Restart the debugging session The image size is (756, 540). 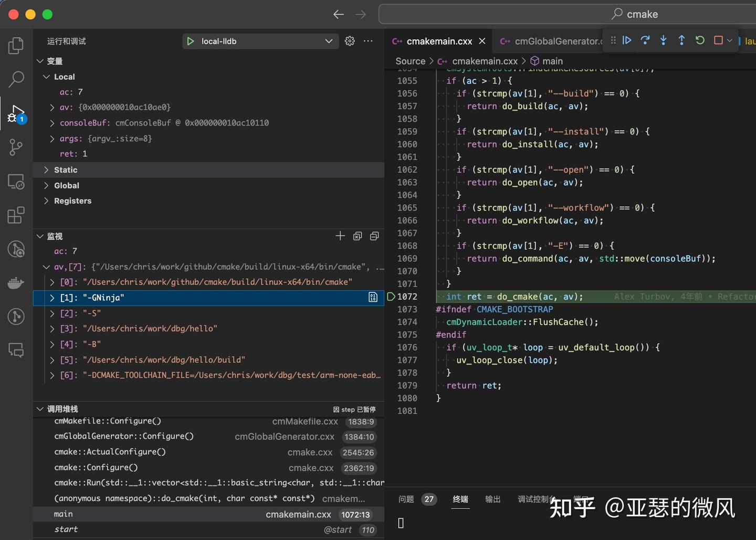click(x=700, y=40)
